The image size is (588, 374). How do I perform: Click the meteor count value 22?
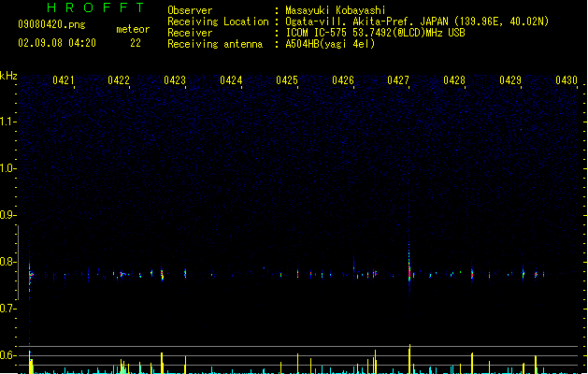pyautogui.click(x=136, y=43)
